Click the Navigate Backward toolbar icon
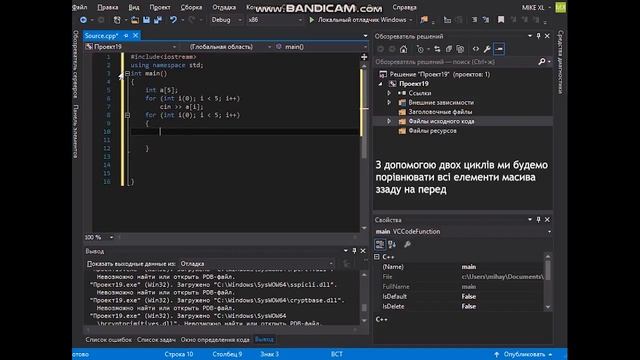640x360 pixels. coord(83,20)
